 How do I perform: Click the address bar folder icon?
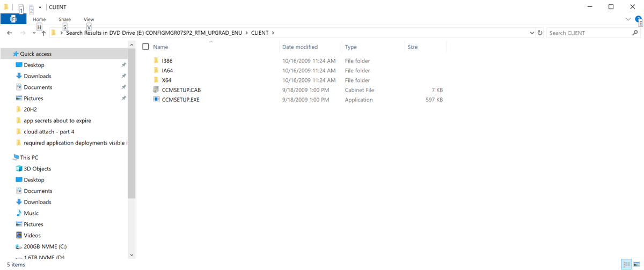tap(54, 33)
